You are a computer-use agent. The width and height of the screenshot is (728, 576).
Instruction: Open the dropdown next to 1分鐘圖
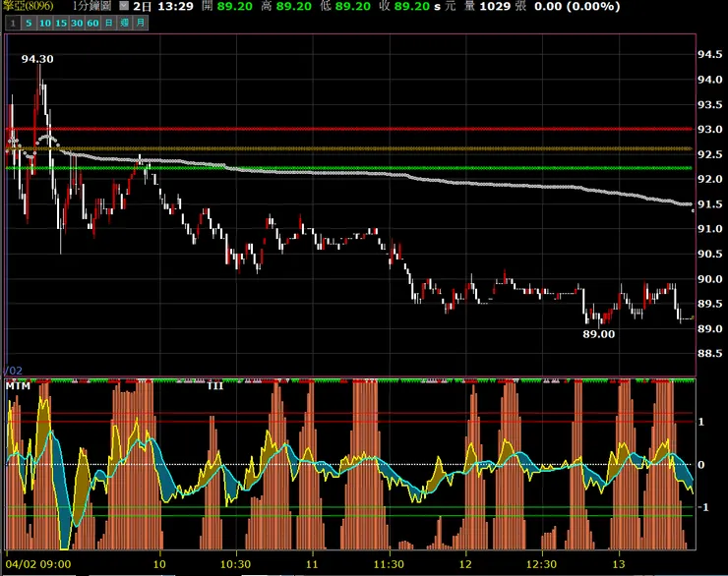[x=124, y=6]
